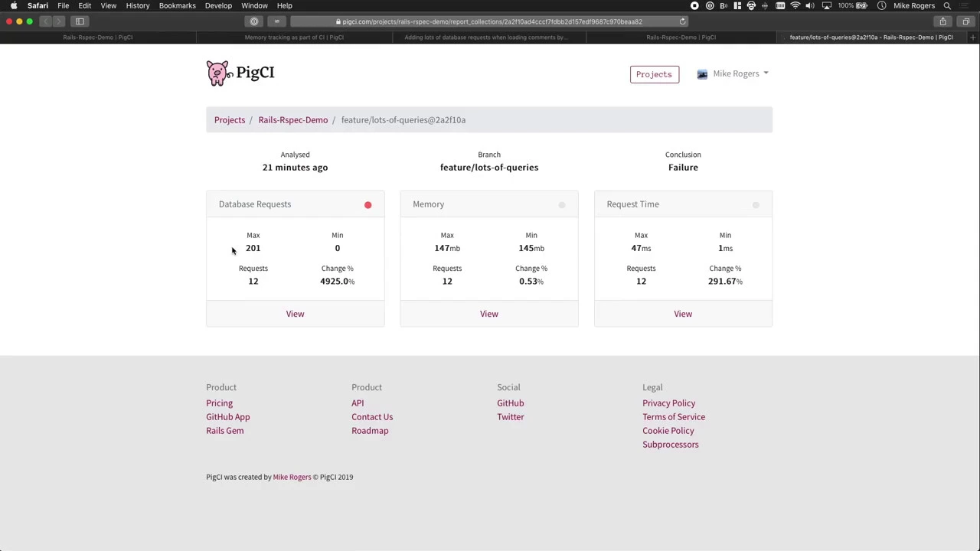
Task: Click the 1Password extension toolbar icon
Action: click(x=254, y=21)
